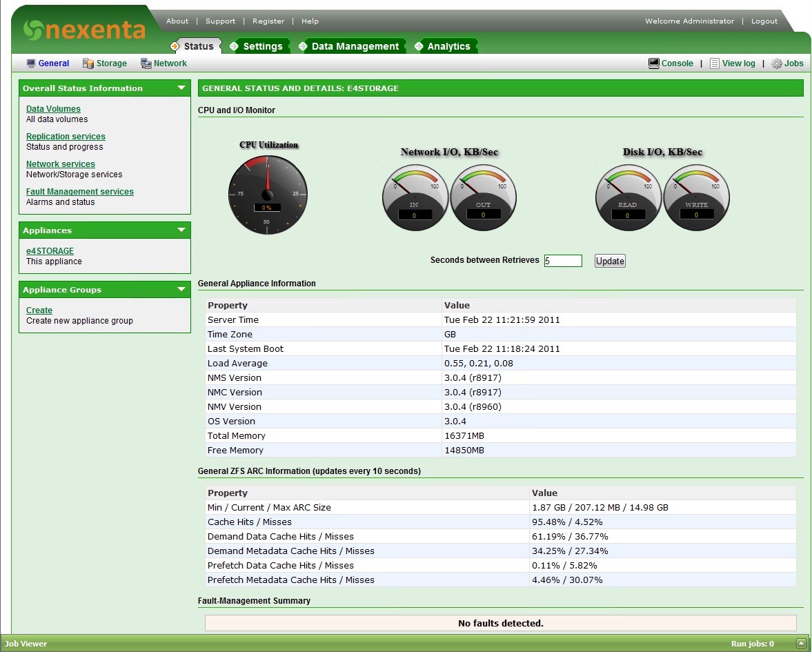This screenshot has height=652, width=812.
Task: Click the Nexenta logo
Action: point(84,30)
